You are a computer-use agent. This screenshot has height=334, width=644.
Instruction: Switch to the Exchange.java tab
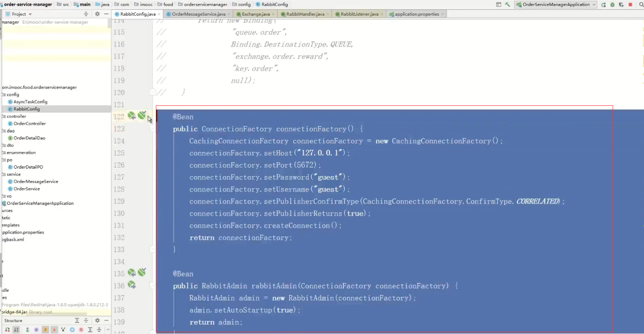point(255,14)
